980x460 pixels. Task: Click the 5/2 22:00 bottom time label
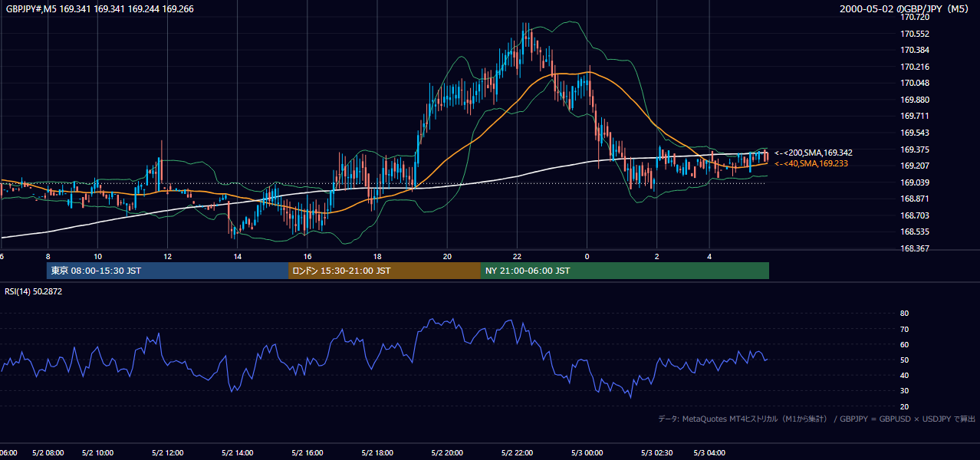click(x=518, y=453)
